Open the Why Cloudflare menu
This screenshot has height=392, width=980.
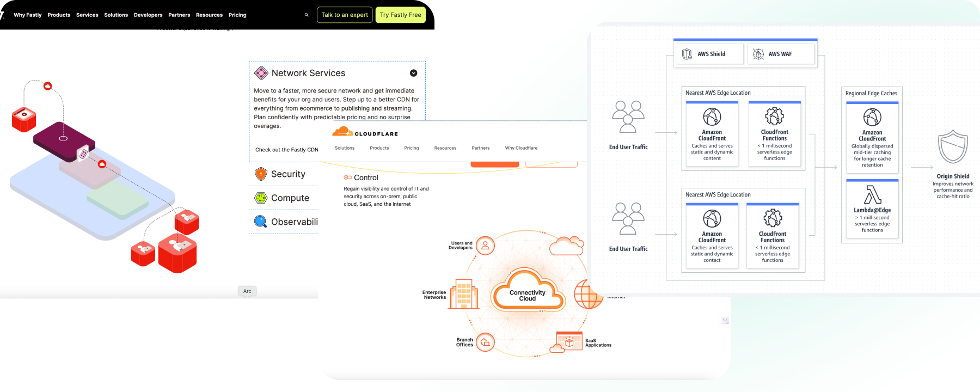click(521, 148)
